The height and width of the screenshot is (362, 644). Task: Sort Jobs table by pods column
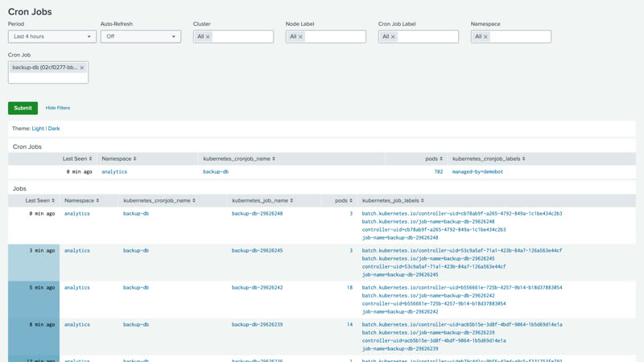(344, 200)
